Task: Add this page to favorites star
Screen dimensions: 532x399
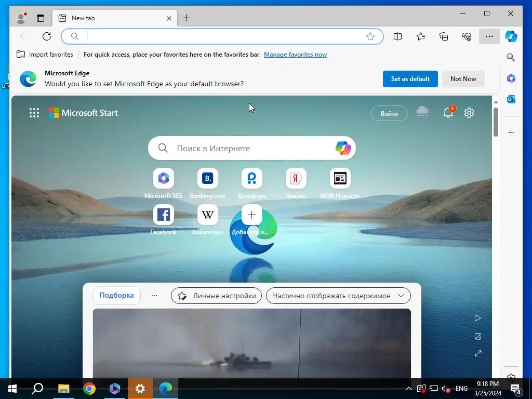Action: (370, 36)
